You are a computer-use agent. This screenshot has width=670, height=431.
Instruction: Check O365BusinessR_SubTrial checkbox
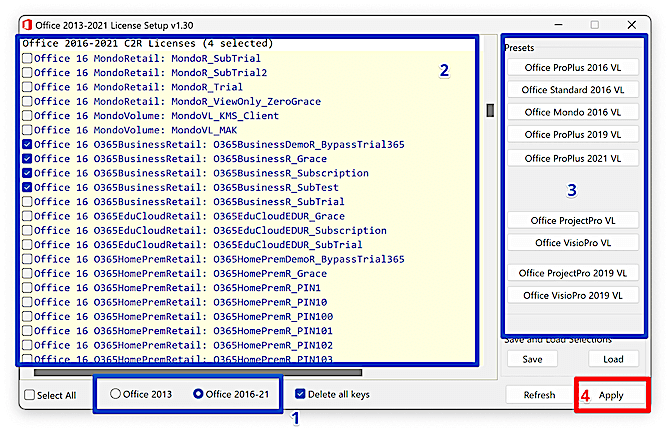[x=27, y=202]
